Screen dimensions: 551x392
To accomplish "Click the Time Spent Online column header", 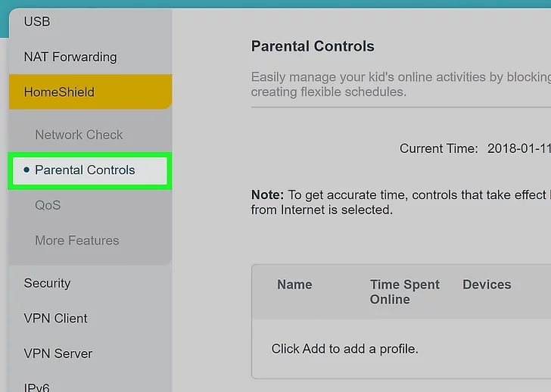I will click(x=404, y=291).
